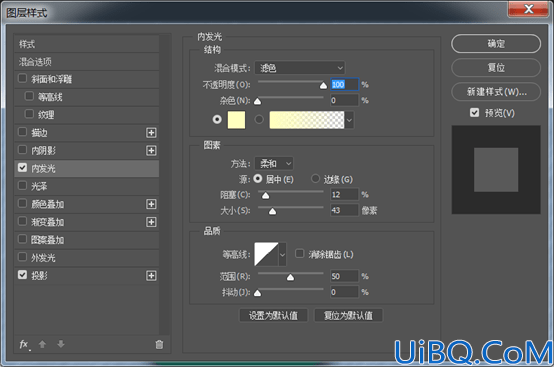Add another 内阴影 effect with plus icon

(x=151, y=151)
